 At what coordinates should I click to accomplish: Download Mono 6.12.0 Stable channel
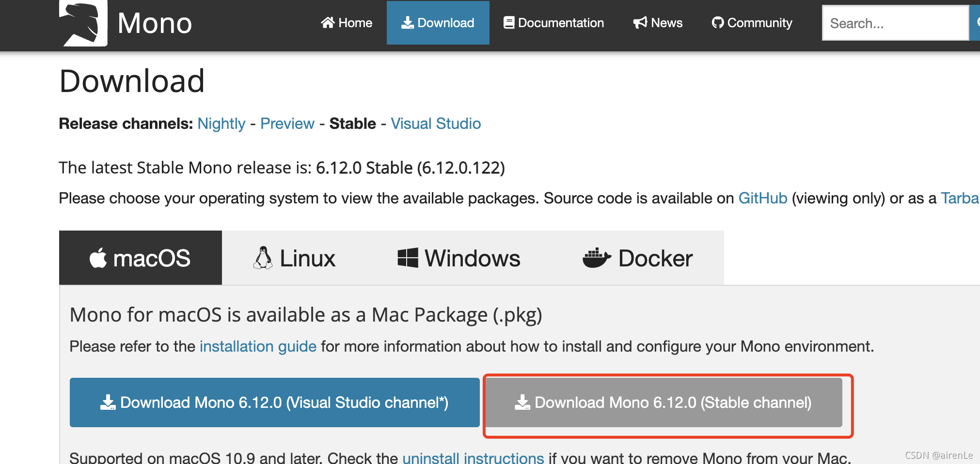(664, 402)
